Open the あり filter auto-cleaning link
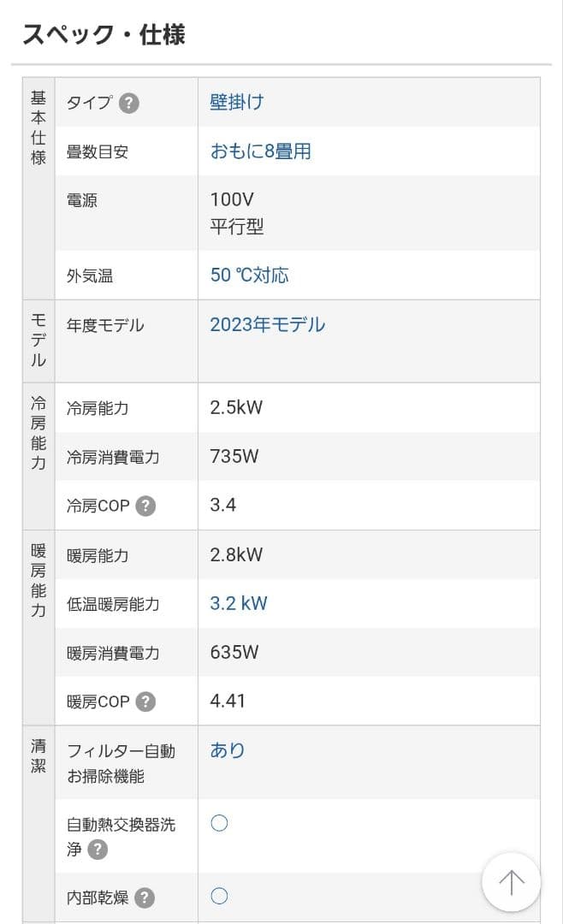 click(x=228, y=750)
